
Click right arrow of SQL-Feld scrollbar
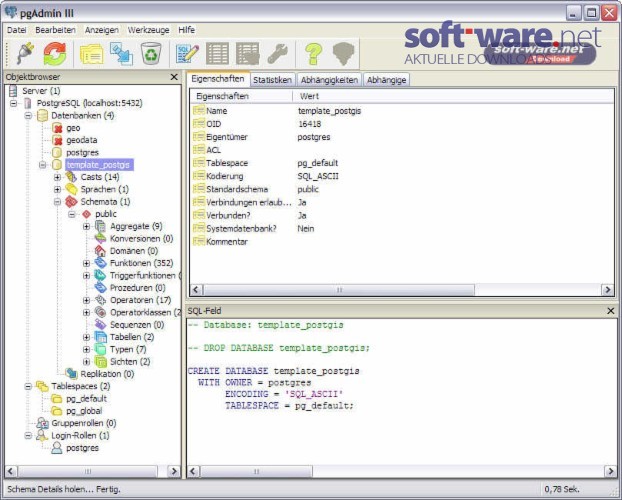pos(610,471)
